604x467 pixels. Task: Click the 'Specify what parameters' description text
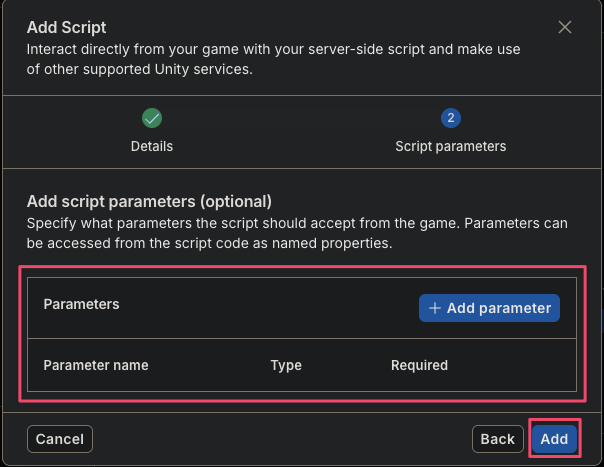297,233
